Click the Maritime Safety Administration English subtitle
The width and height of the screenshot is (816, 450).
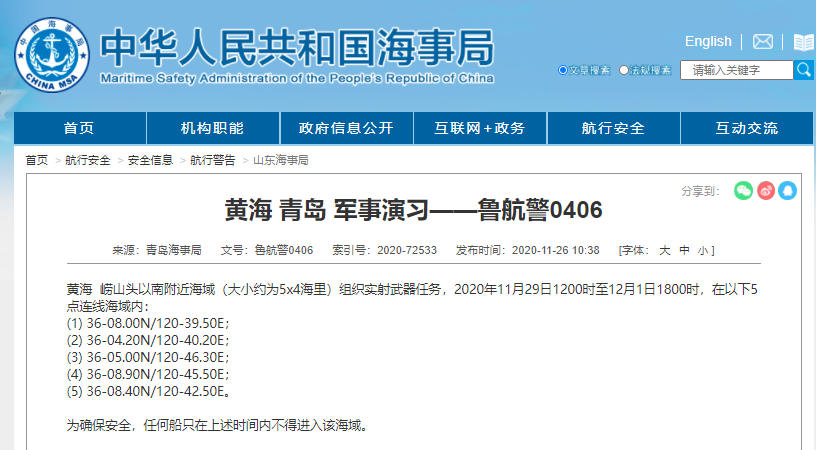[x=297, y=79]
